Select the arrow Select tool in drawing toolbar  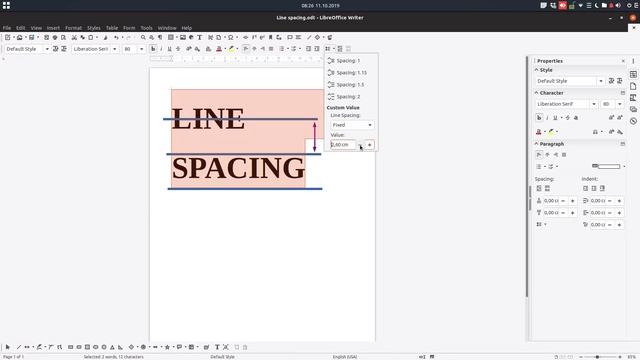click(8, 347)
